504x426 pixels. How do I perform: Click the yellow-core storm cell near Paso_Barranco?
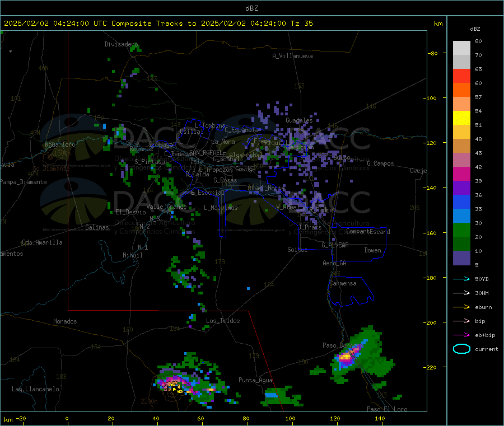point(345,357)
